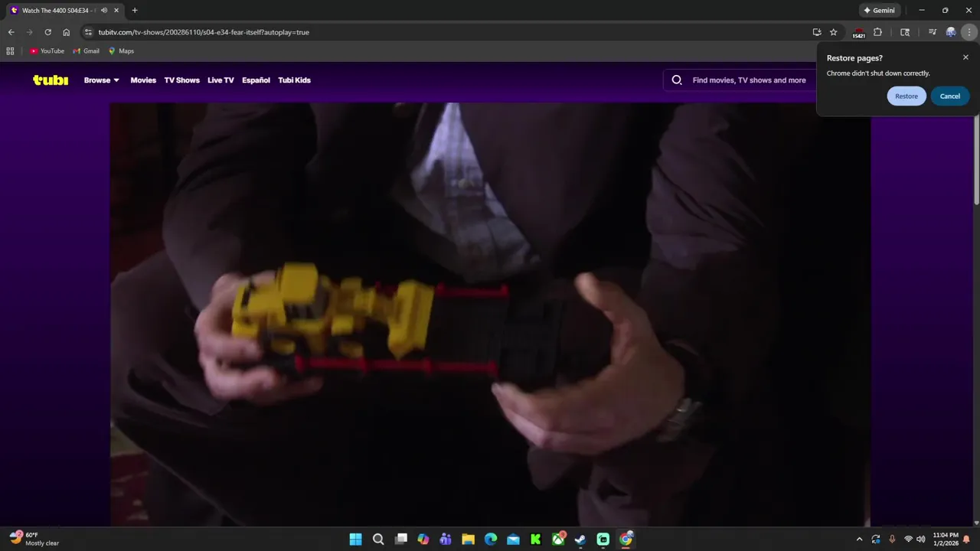The height and width of the screenshot is (551, 980).
Task: Open the Movies section
Action: point(143,80)
